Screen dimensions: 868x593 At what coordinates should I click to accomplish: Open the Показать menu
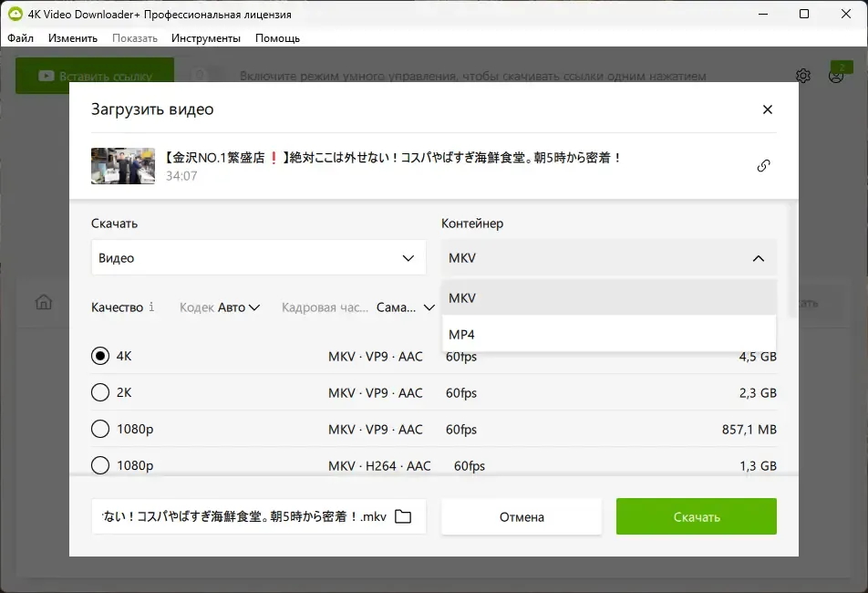[x=135, y=38]
